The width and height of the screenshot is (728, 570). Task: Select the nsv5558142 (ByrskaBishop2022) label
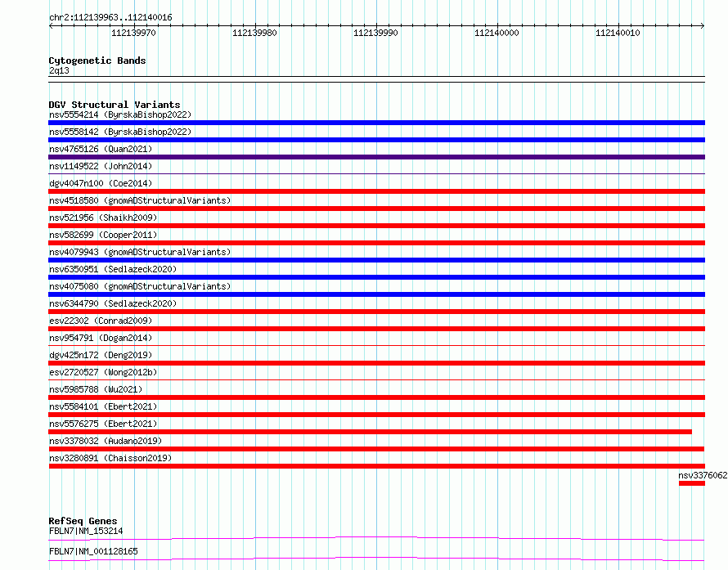click(120, 132)
